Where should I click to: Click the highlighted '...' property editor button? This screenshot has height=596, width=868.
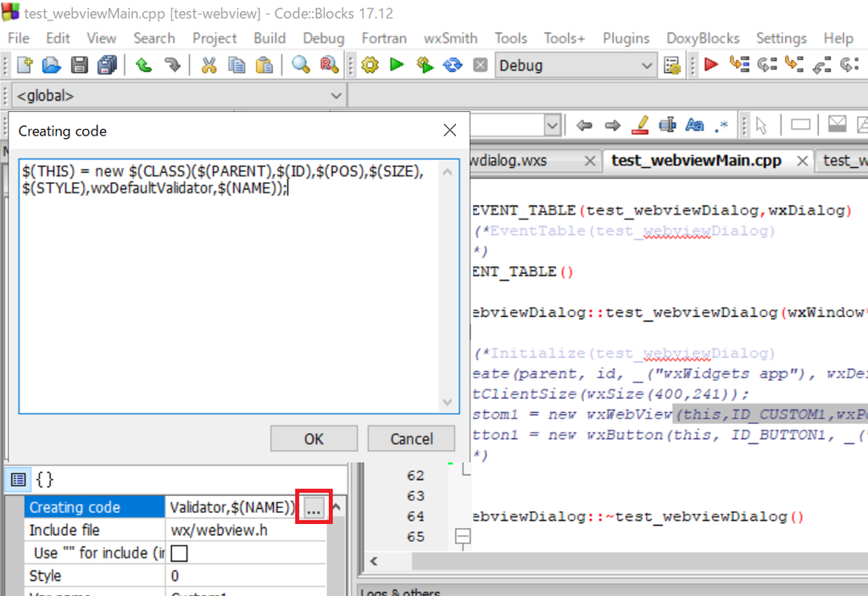(314, 507)
